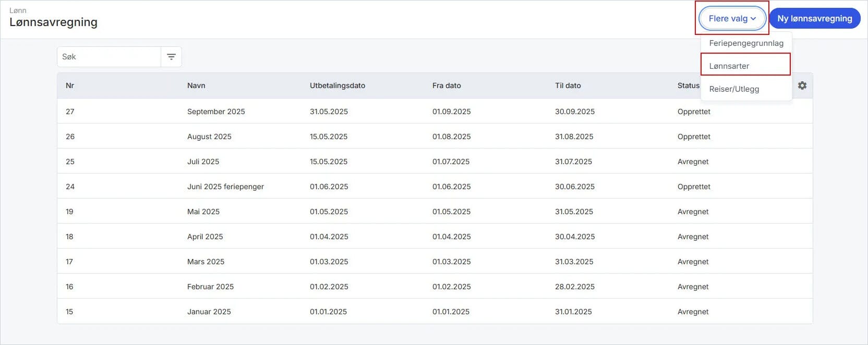Open Reiser/Utlegg menu entry

tap(746, 89)
